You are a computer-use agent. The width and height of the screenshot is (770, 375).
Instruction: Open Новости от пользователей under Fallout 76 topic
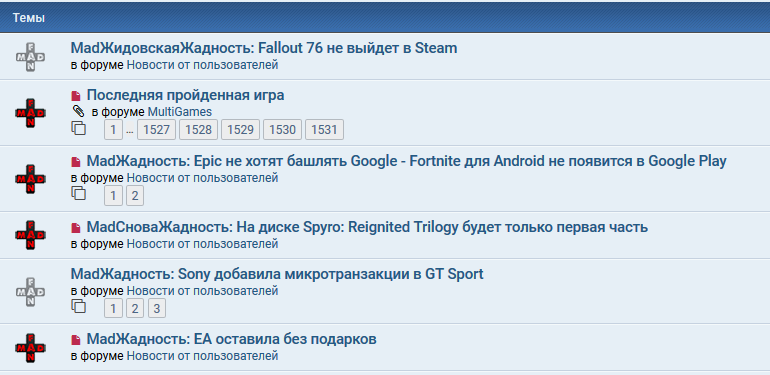point(202,65)
